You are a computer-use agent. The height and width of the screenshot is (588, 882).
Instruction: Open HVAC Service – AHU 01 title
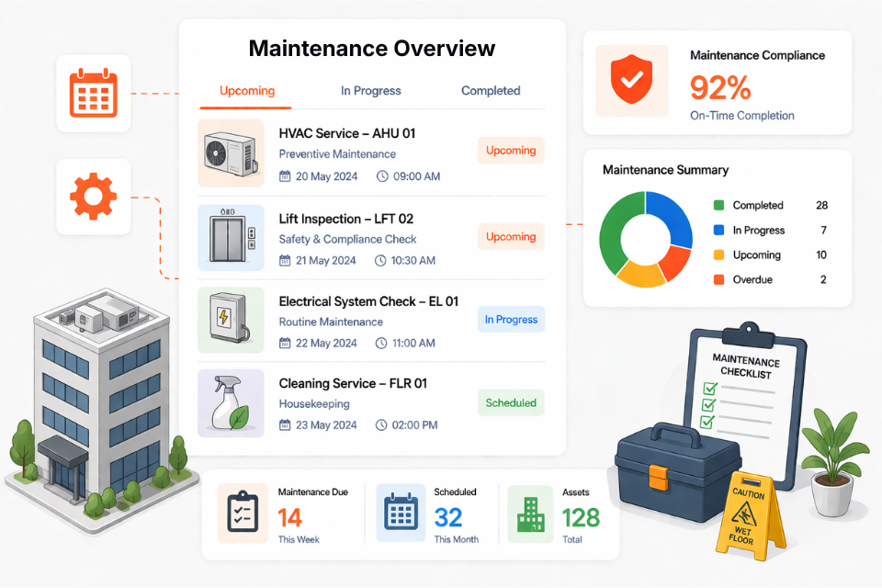(347, 133)
